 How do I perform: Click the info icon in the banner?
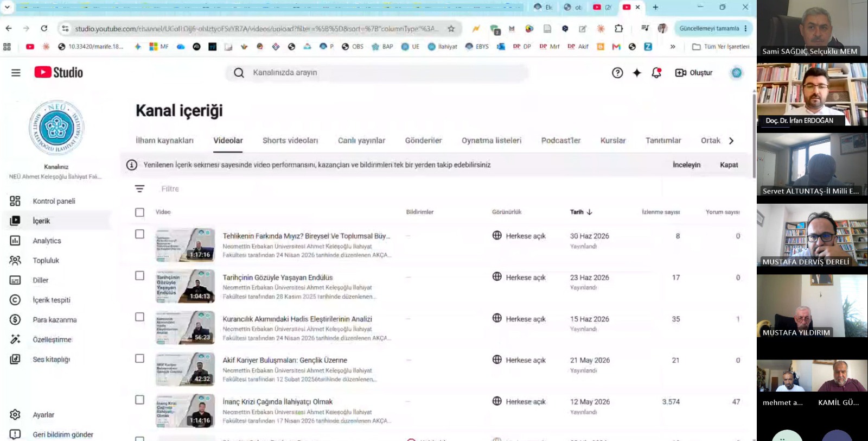click(x=131, y=165)
